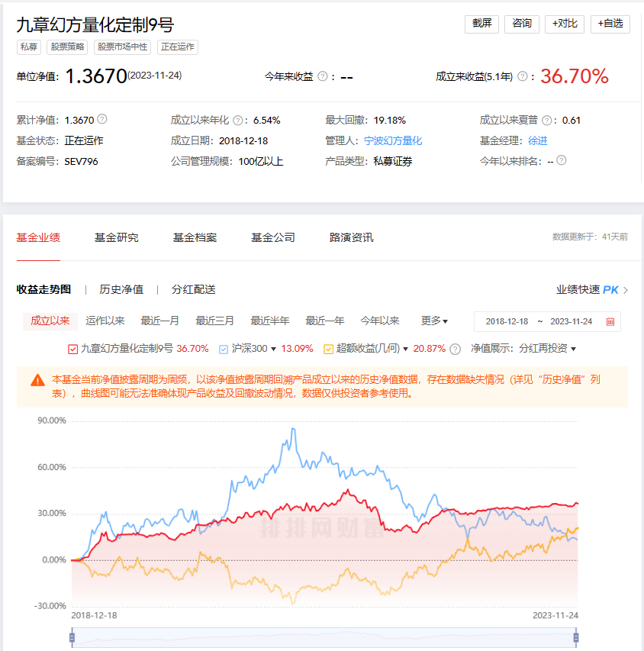
Task: Click start date field 2018-12-18
Action: point(507,322)
